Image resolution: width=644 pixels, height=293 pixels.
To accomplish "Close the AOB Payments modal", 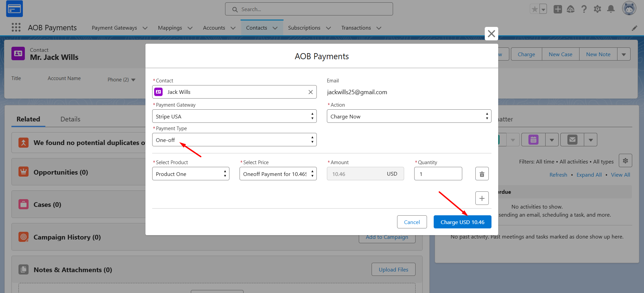I will tap(491, 34).
